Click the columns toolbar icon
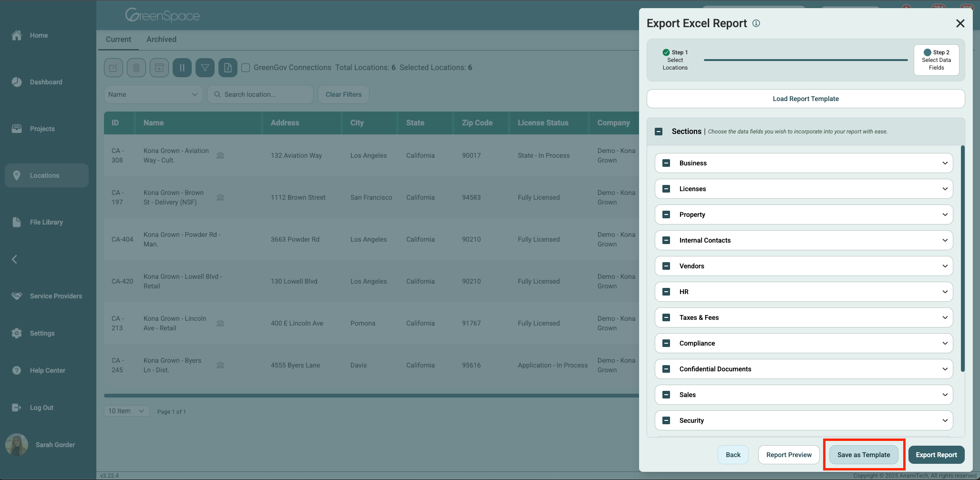The width and height of the screenshot is (980, 480). (182, 68)
